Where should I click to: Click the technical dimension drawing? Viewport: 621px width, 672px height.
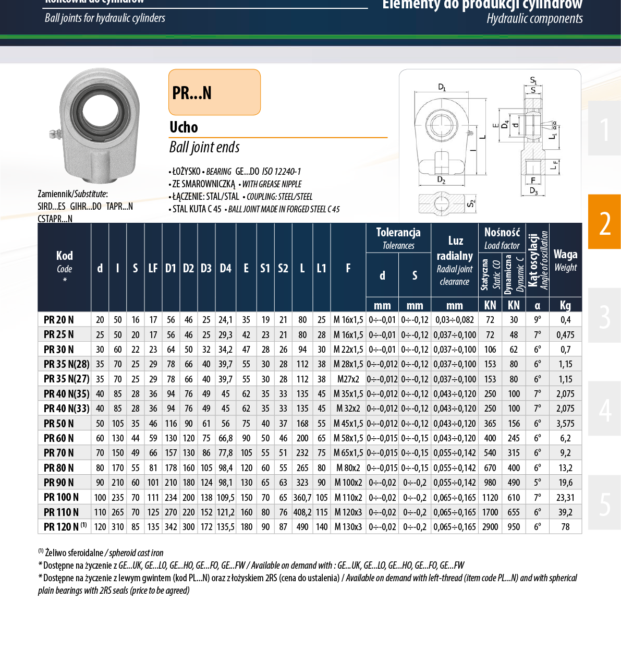point(490,145)
